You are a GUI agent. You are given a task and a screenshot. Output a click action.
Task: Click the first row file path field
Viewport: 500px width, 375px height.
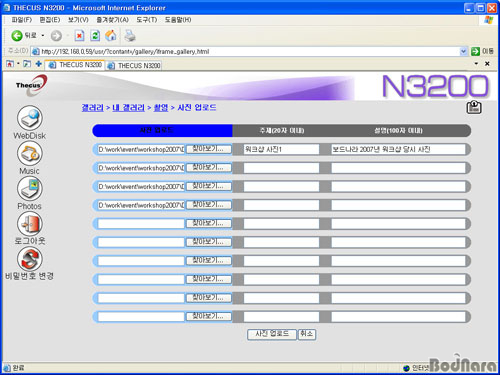pyautogui.click(x=141, y=149)
